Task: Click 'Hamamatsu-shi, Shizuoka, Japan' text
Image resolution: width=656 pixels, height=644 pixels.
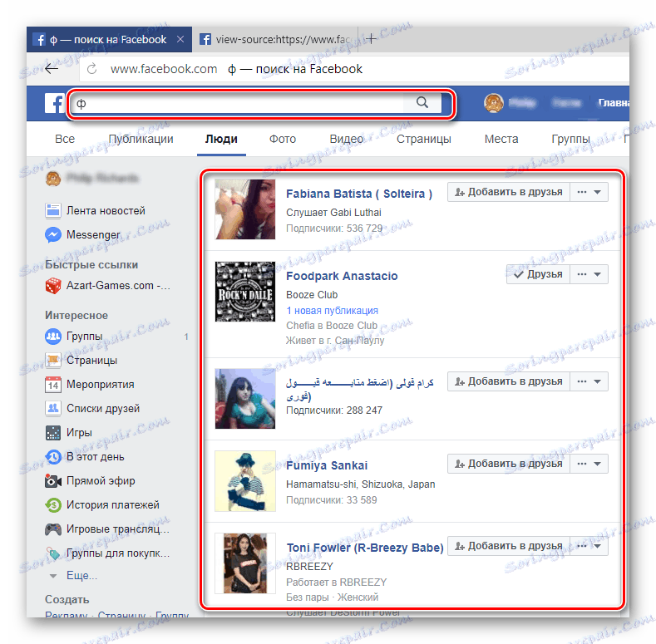Action: pyautogui.click(x=361, y=484)
